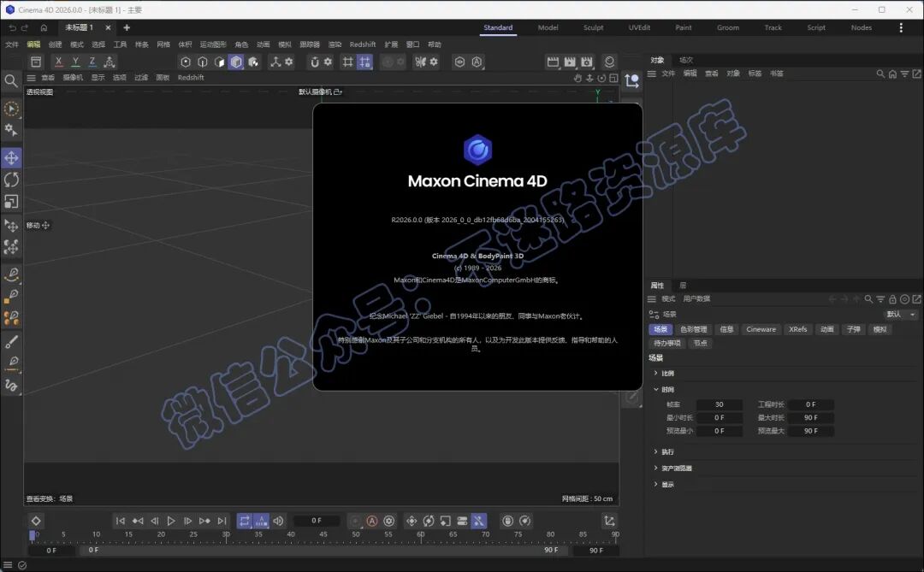Switch to the Sculpt layout tab
The height and width of the screenshot is (572, 924).
tap(594, 27)
